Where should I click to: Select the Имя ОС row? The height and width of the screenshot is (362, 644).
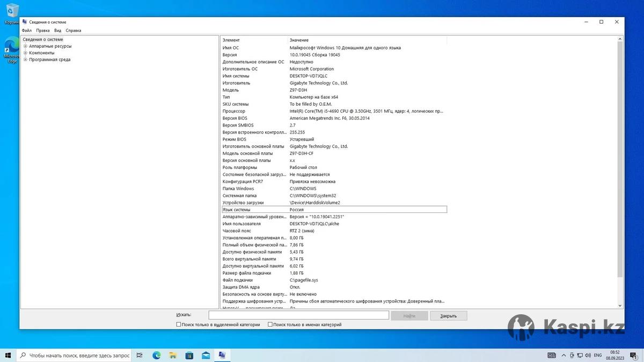[334, 48]
